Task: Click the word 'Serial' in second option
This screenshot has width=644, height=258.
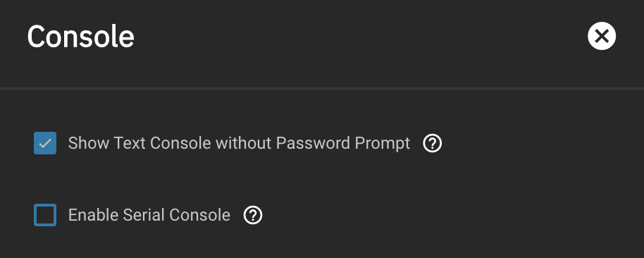Action: point(144,215)
